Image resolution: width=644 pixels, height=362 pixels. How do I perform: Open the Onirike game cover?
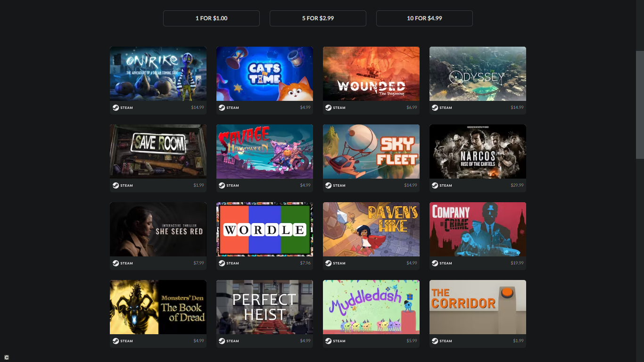(x=158, y=74)
